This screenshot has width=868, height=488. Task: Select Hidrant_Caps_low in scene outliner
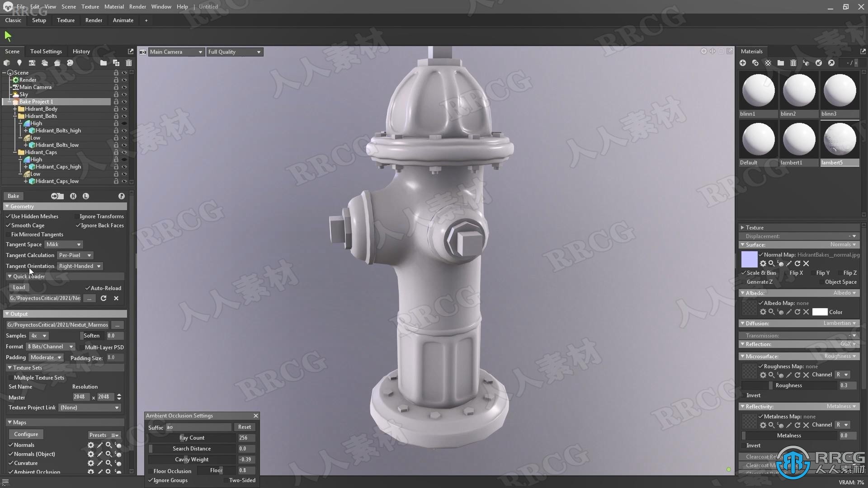57,181
